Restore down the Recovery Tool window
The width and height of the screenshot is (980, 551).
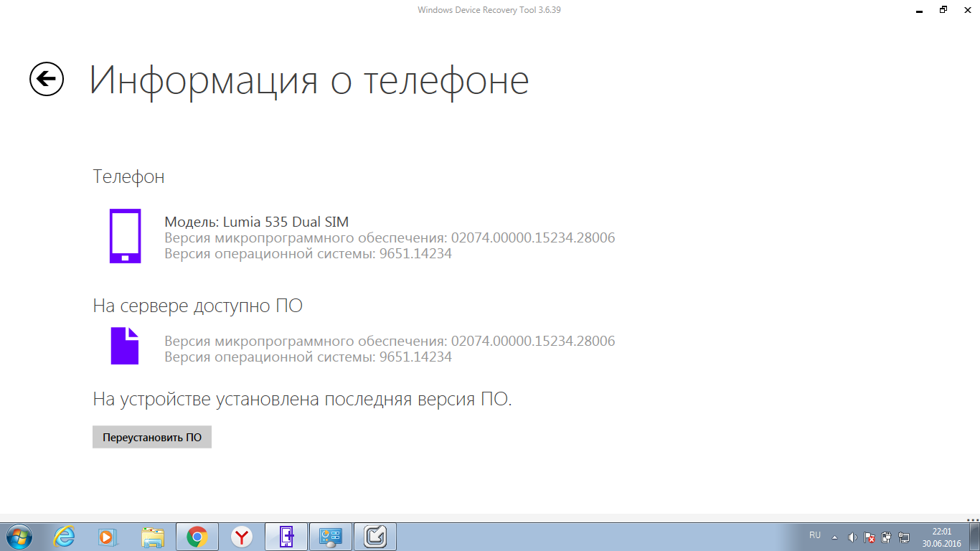943,10
